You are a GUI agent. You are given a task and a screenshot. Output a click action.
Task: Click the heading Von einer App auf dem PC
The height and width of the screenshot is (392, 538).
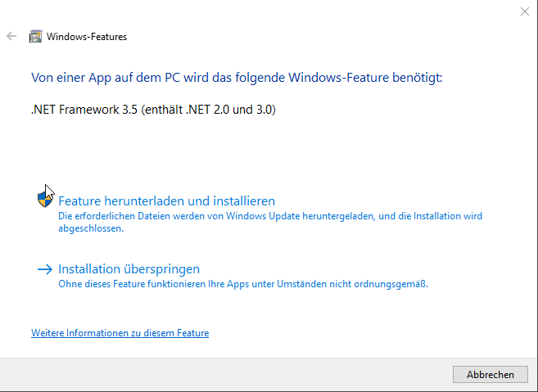(236, 78)
